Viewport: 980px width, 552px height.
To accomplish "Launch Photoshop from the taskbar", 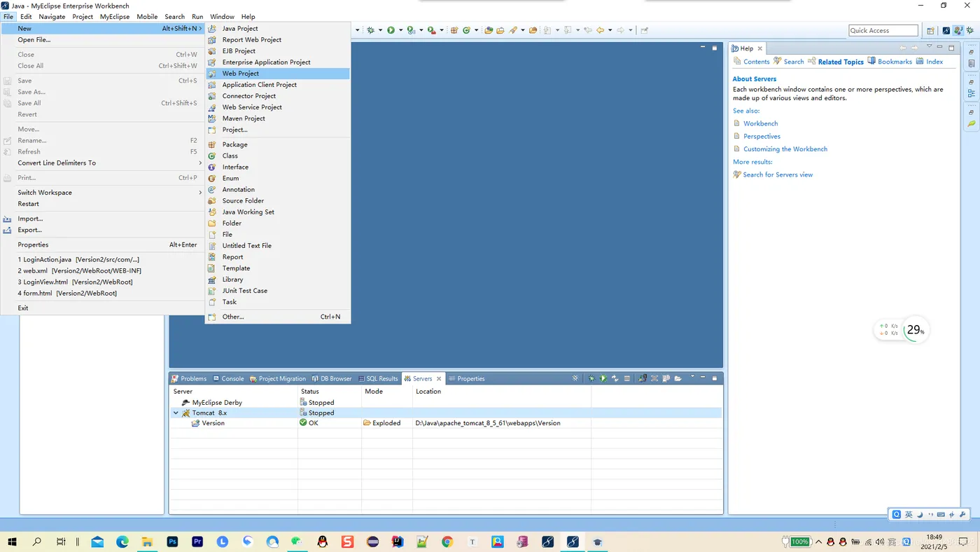I will coord(172,541).
